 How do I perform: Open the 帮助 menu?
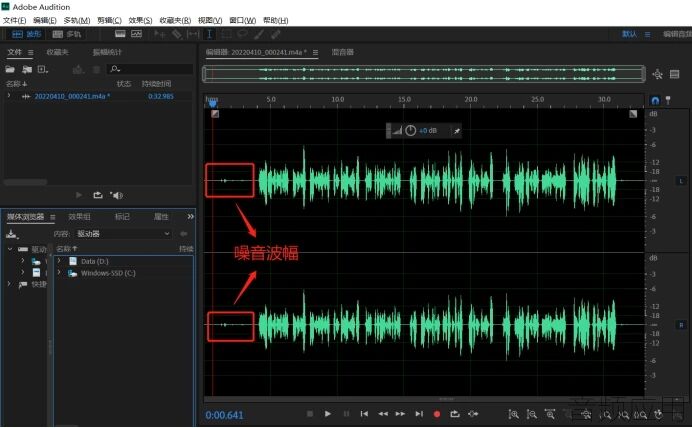point(275,20)
